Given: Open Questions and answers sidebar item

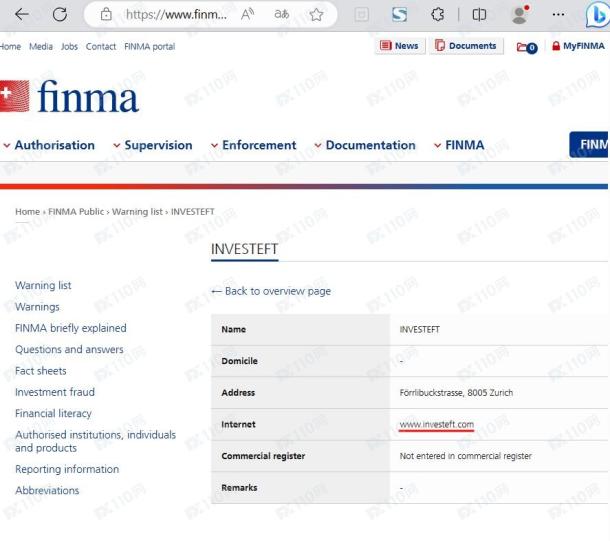Looking at the screenshot, I should click(69, 349).
